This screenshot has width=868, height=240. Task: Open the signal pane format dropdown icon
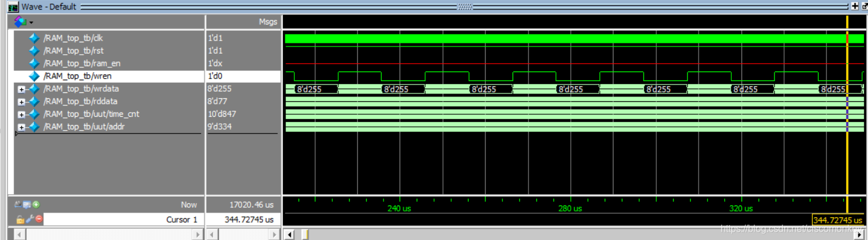pyautogui.click(x=23, y=22)
